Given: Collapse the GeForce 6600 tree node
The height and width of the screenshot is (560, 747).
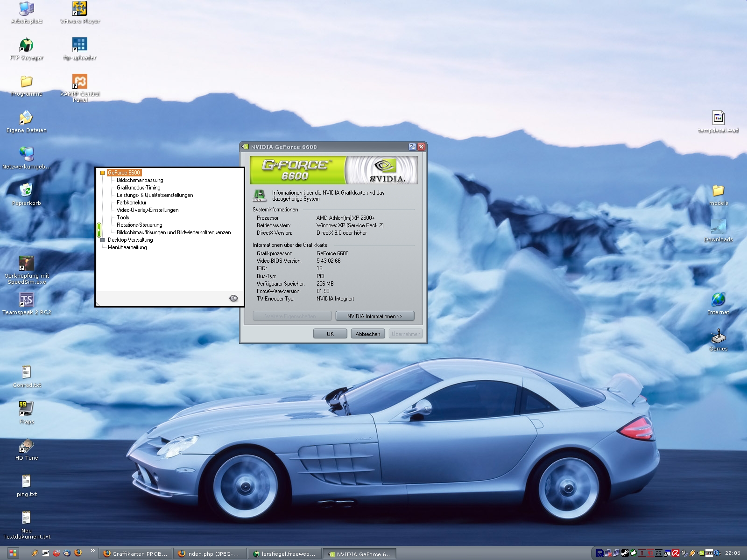Looking at the screenshot, I should (x=103, y=173).
